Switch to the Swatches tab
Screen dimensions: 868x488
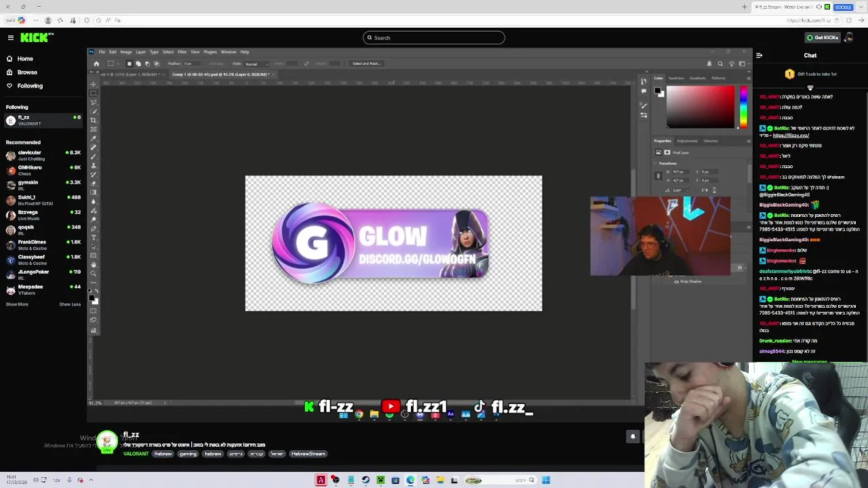[x=676, y=78]
